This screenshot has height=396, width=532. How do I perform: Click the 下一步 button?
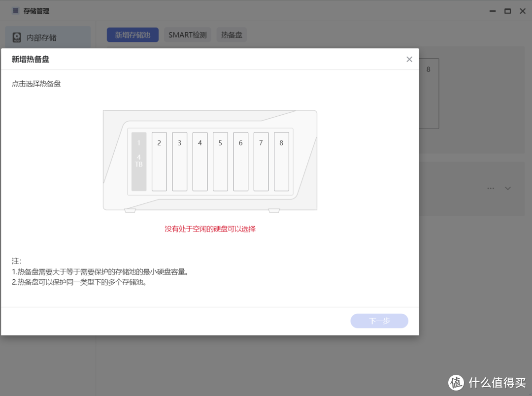[x=379, y=321]
